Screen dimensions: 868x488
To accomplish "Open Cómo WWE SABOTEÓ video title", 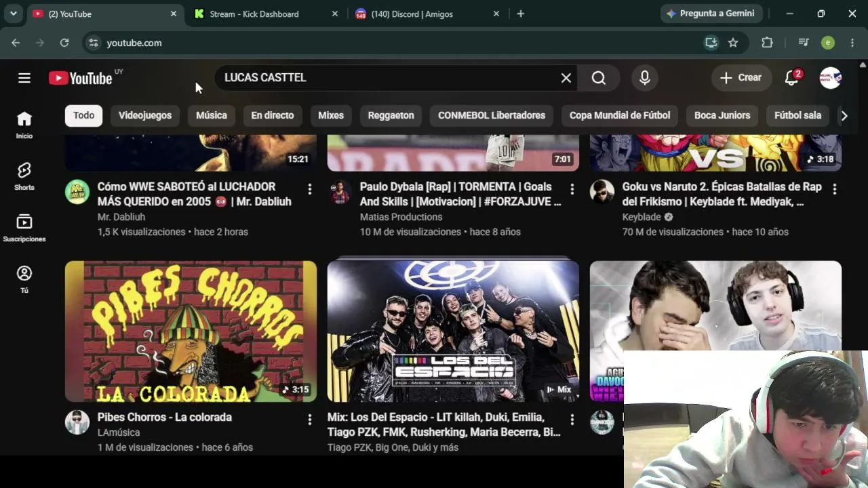I will tap(195, 194).
